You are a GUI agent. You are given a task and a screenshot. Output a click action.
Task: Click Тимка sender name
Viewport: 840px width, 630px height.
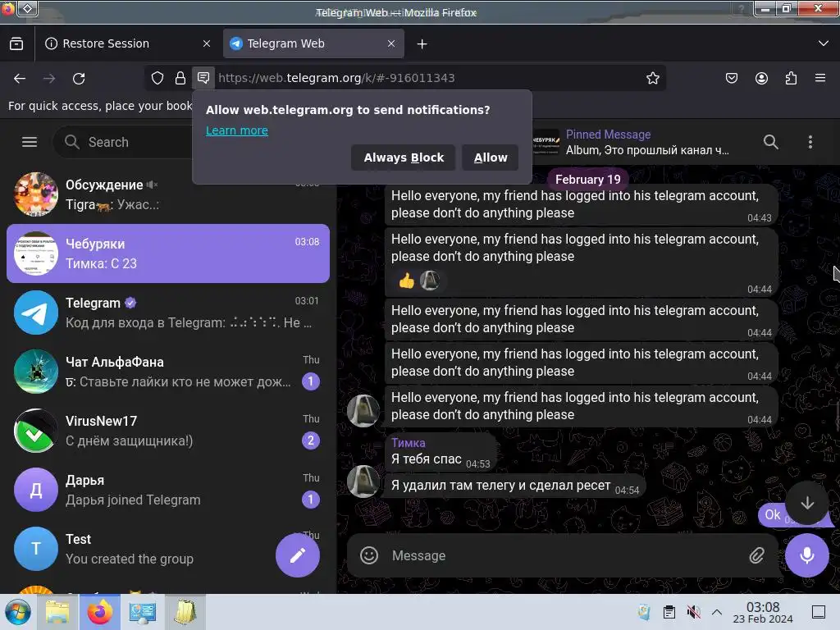(409, 443)
